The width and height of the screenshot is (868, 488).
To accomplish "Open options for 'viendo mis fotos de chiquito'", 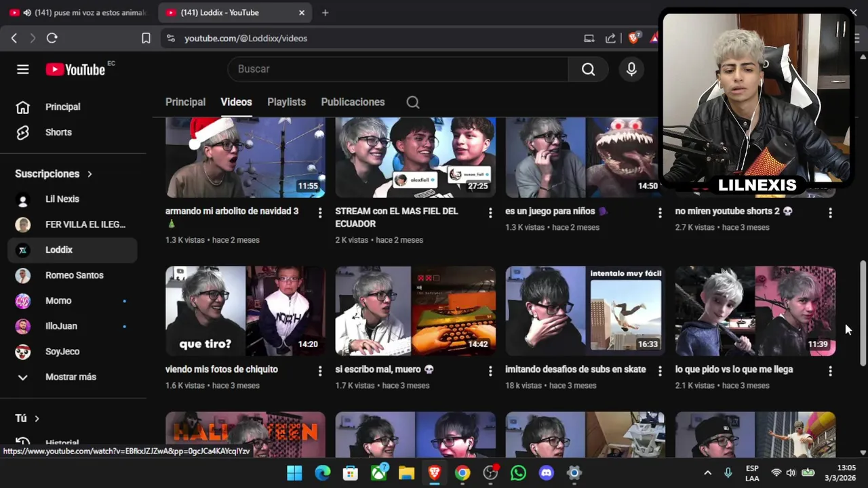I will coord(320,371).
